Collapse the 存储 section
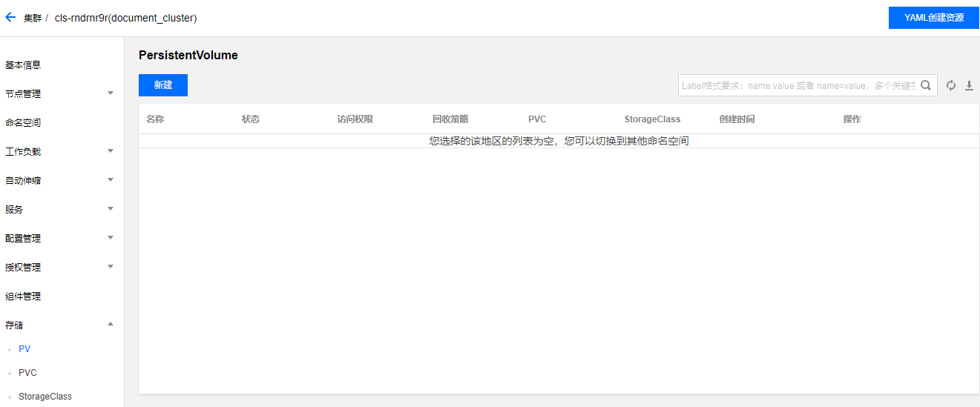The width and height of the screenshot is (980, 407). pos(111,324)
